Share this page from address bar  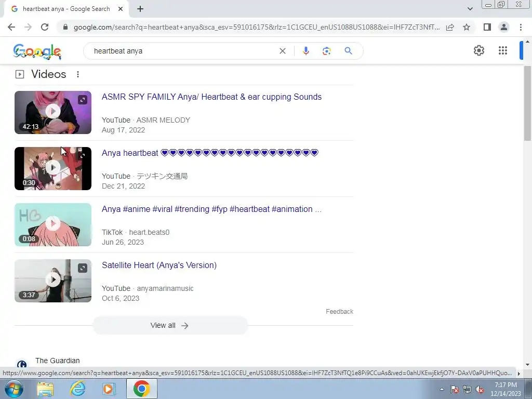tap(450, 27)
